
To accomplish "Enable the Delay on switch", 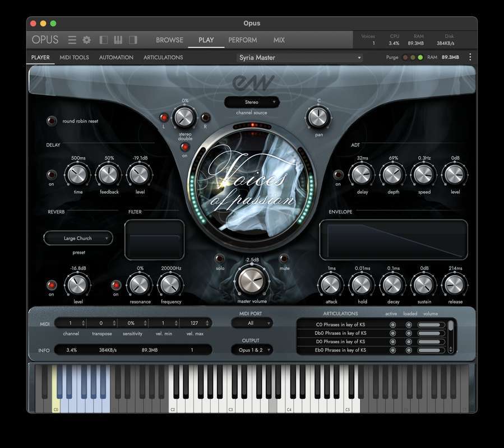I will [x=52, y=175].
